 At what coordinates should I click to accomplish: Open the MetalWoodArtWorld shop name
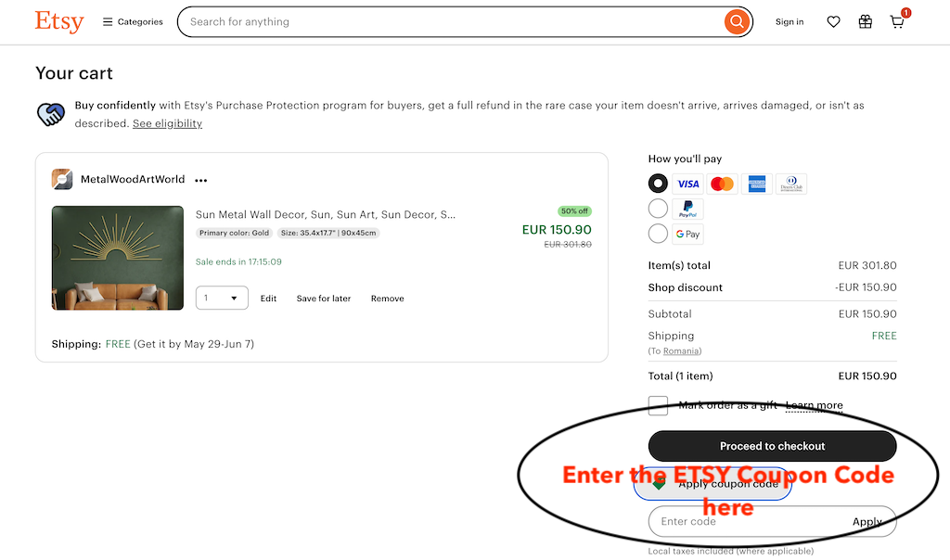133,179
